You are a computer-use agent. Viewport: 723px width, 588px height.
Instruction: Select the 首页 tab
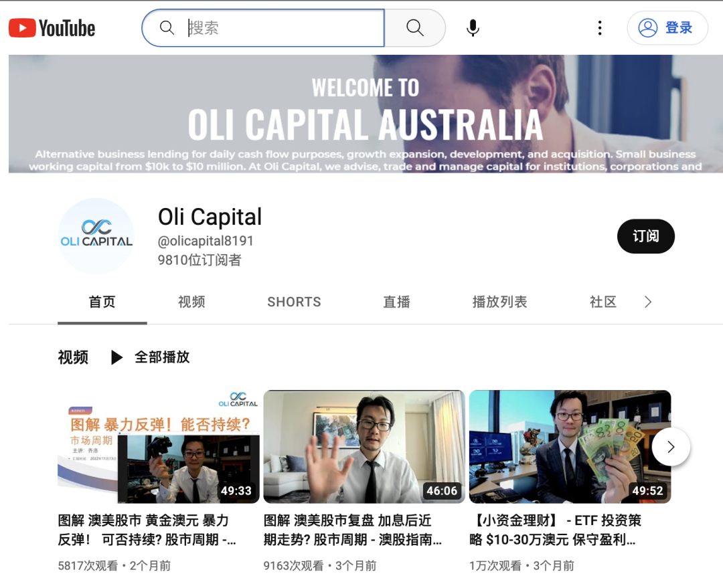[x=102, y=302]
